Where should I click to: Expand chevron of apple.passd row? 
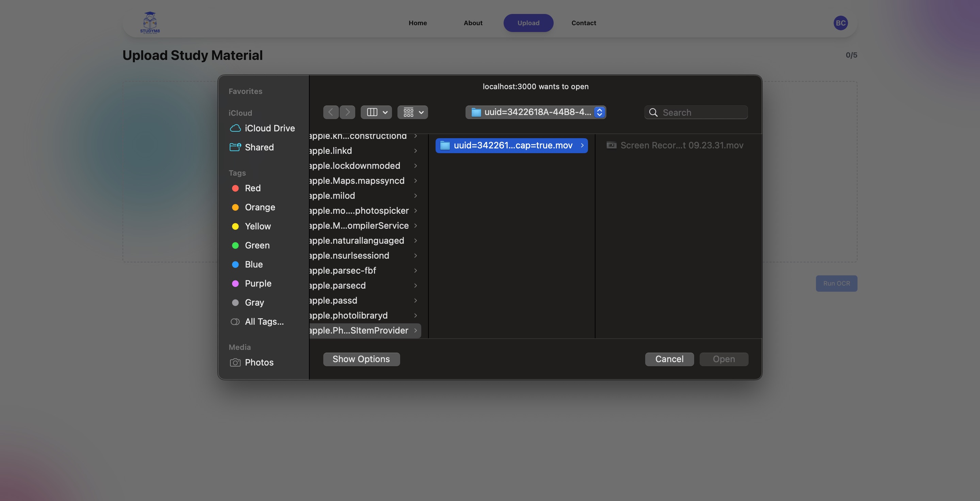click(415, 301)
